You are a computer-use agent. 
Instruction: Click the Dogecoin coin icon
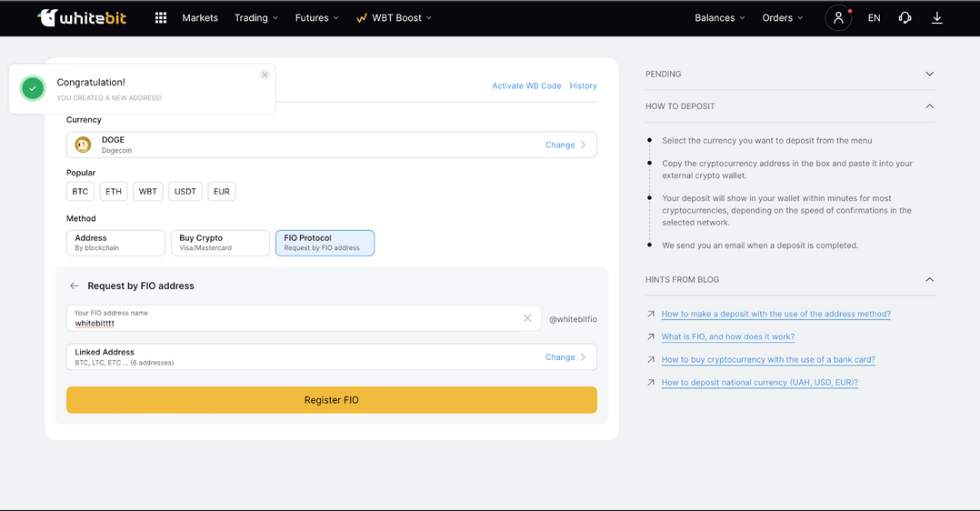pos(83,145)
